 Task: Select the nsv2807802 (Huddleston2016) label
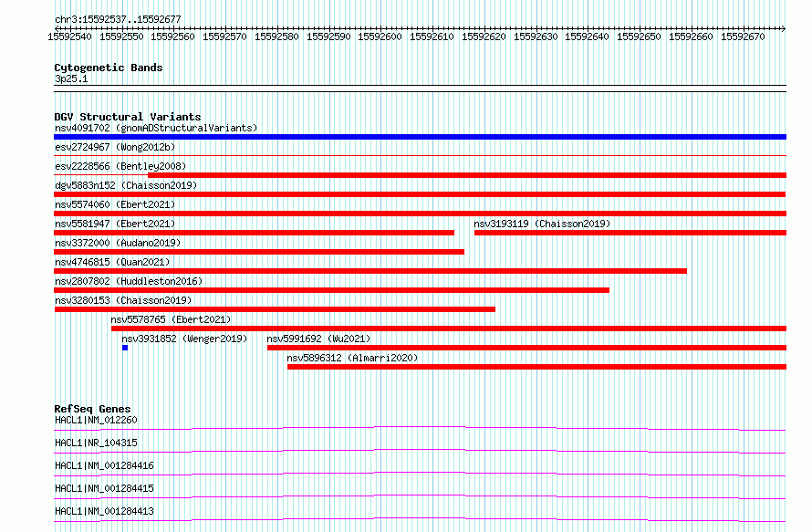129,281
